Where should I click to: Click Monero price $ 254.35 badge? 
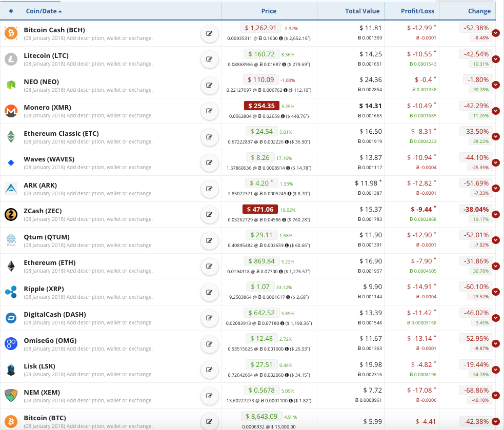(x=261, y=106)
